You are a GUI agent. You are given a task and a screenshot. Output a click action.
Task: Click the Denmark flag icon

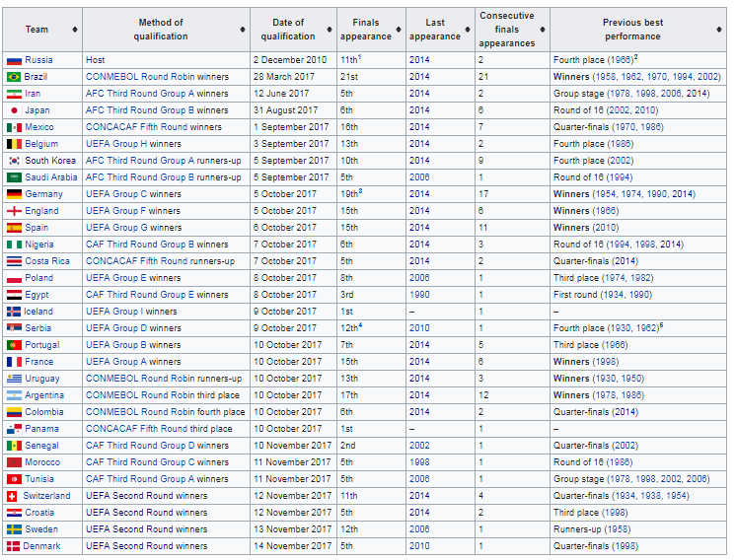[13, 546]
